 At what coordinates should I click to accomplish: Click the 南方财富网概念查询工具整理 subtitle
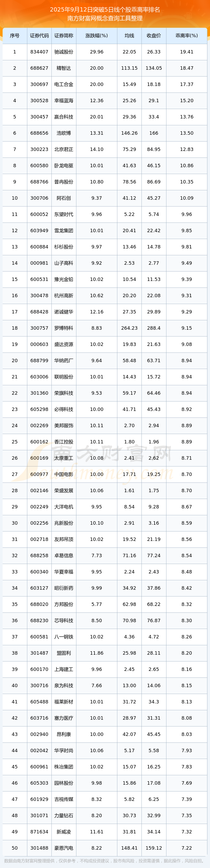[x=105, y=18]
